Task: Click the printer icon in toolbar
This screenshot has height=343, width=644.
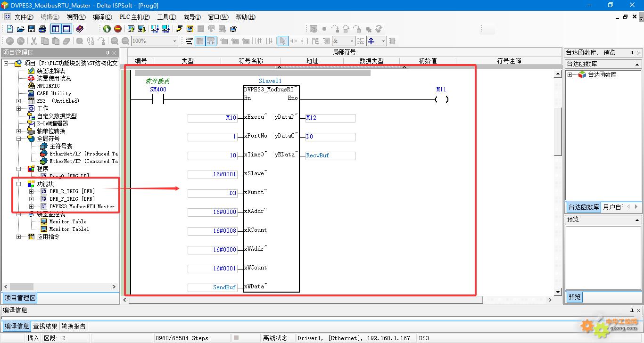Action: pos(42,29)
